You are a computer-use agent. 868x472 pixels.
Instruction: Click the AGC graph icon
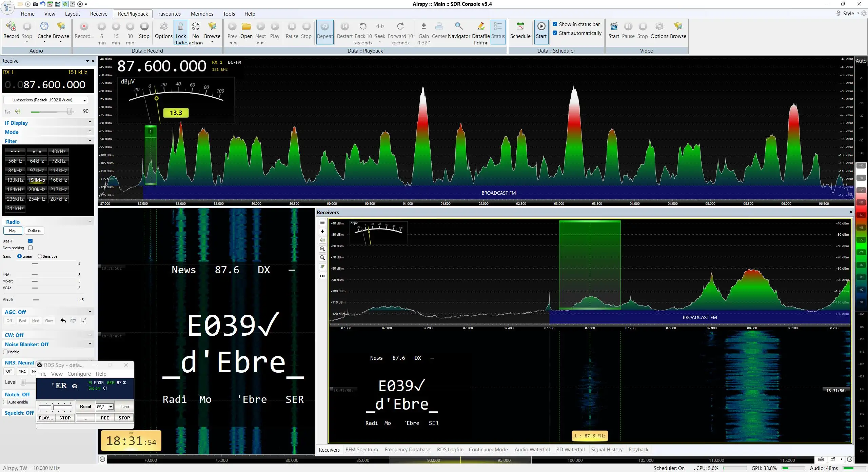click(83, 321)
